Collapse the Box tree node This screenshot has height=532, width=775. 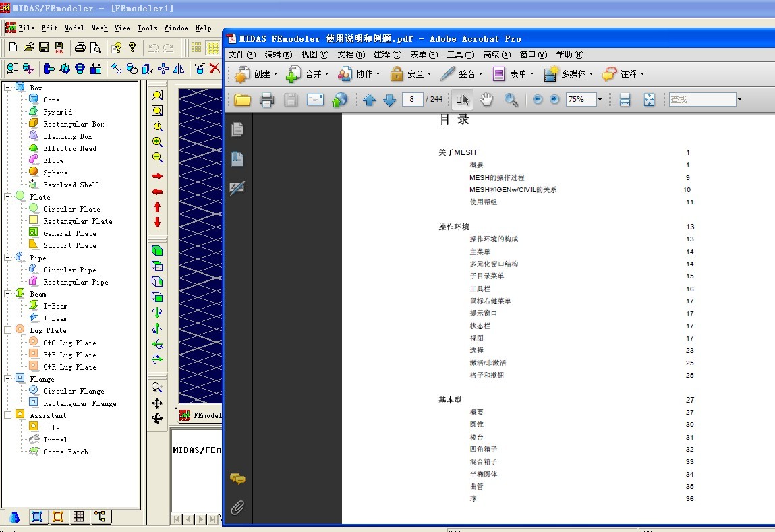tap(8, 88)
